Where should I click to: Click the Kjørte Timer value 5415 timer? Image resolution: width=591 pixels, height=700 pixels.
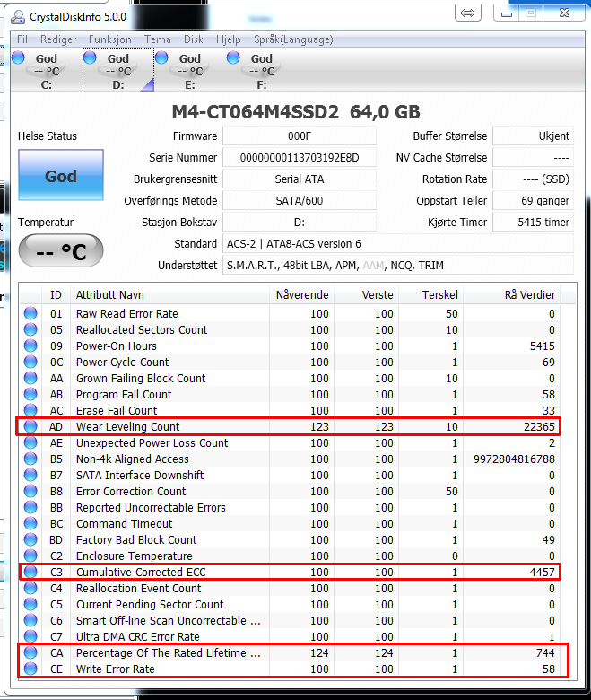click(x=533, y=222)
